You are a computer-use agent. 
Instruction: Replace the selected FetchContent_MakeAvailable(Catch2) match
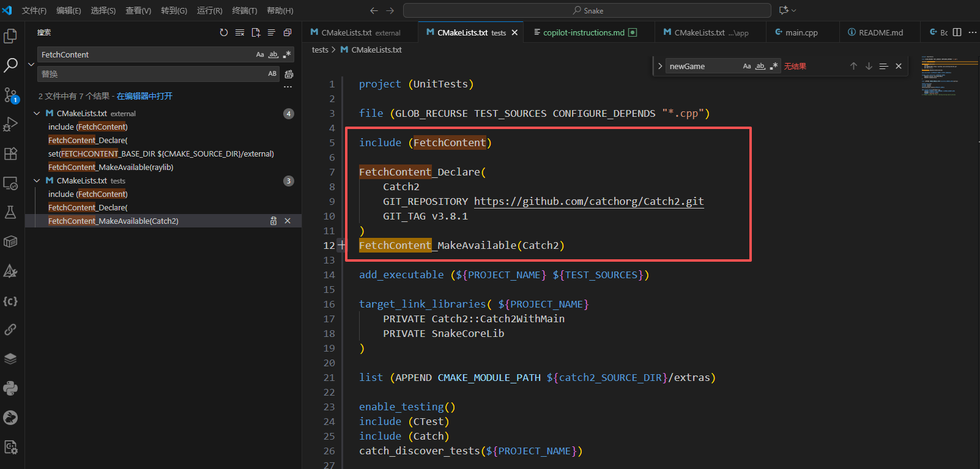tap(273, 221)
